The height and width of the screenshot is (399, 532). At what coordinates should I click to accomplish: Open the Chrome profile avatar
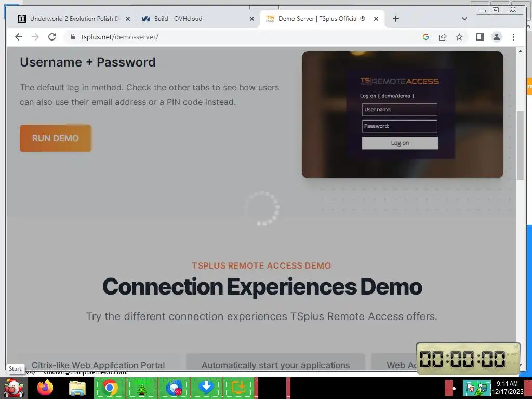click(496, 37)
